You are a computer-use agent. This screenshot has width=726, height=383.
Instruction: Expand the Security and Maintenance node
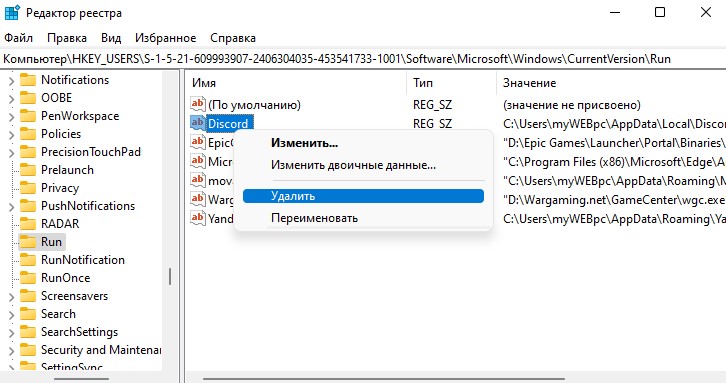[12, 351]
